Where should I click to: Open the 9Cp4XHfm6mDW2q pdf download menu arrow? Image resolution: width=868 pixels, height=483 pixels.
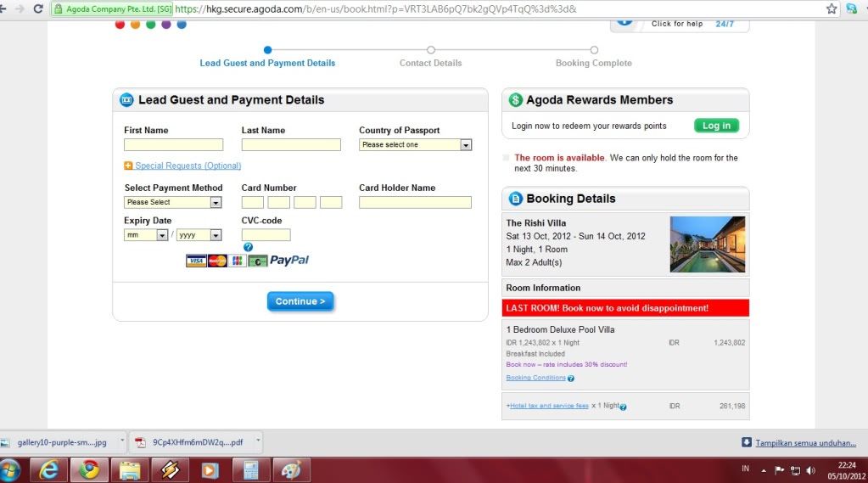(258, 441)
